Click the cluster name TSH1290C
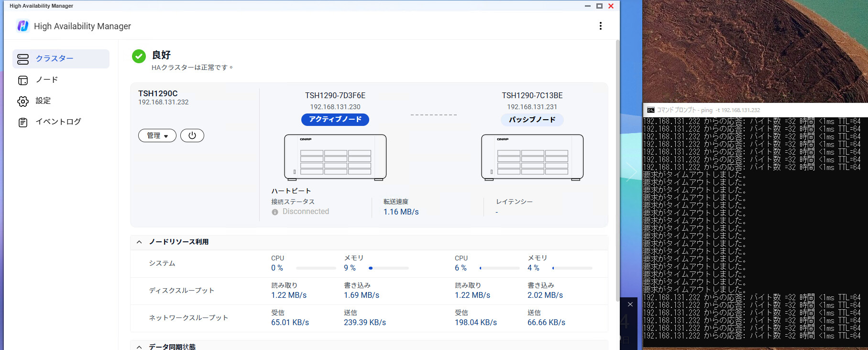Viewport: 868px width, 350px height. (158, 93)
